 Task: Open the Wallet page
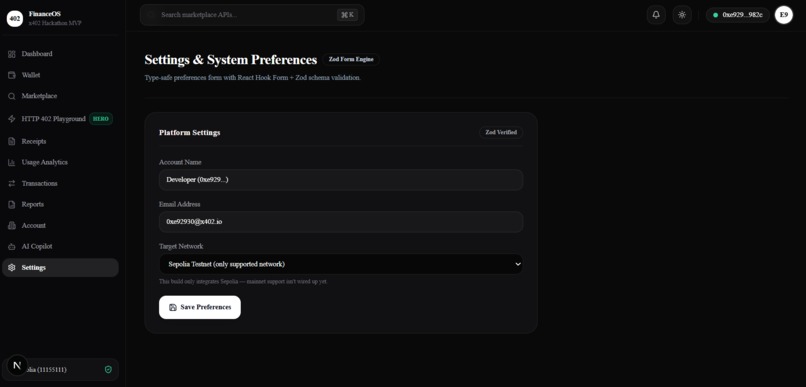tap(60, 75)
